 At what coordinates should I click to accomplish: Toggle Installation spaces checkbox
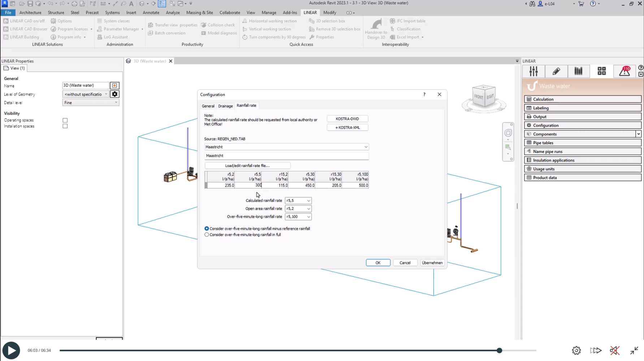(x=65, y=126)
